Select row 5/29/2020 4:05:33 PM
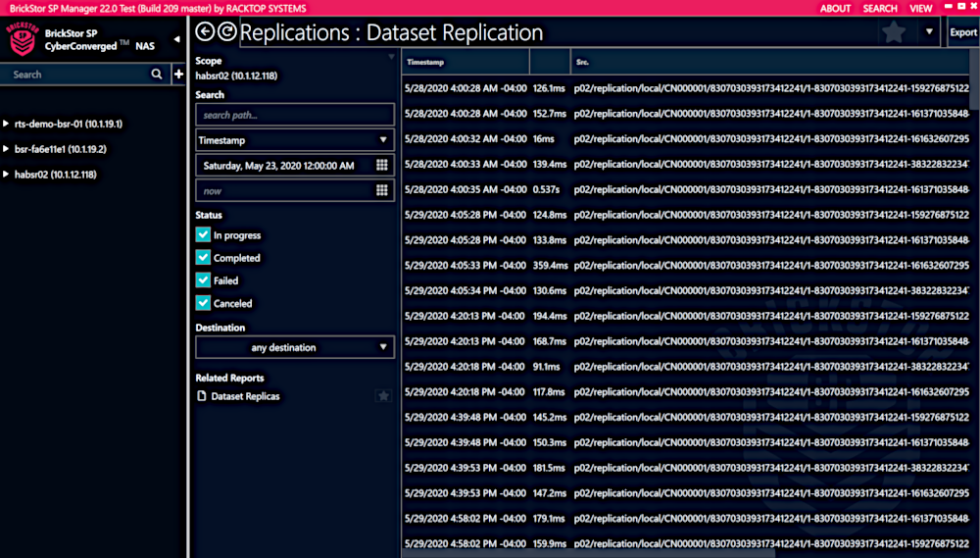 (686, 265)
